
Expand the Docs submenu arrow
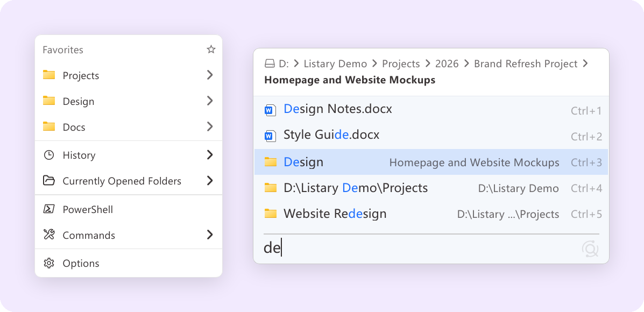pyautogui.click(x=210, y=126)
